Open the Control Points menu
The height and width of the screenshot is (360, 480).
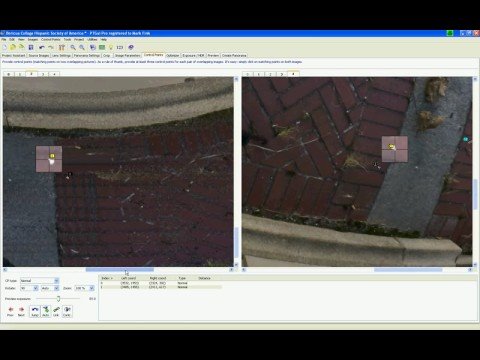point(51,40)
